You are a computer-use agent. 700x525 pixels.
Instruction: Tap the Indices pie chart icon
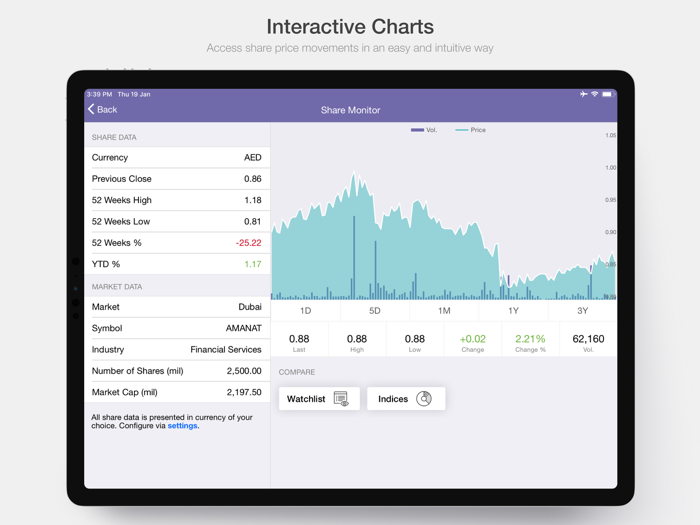424,399
